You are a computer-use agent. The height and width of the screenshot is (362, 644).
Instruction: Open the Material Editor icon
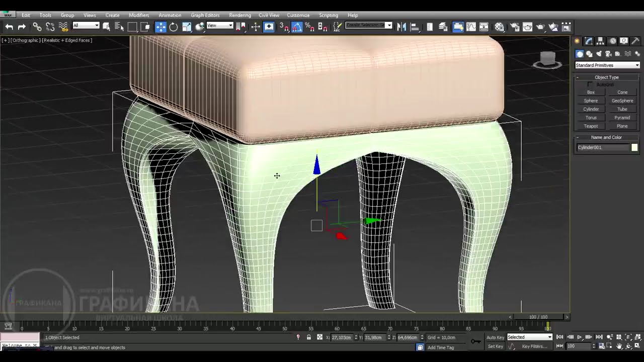[499, 27]
